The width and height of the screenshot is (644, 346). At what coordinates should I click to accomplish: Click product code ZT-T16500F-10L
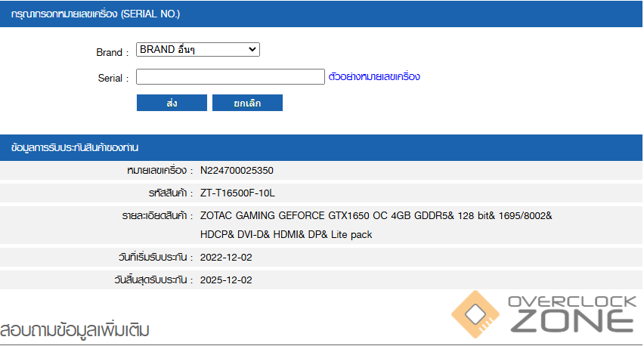(x=237, y=193)
